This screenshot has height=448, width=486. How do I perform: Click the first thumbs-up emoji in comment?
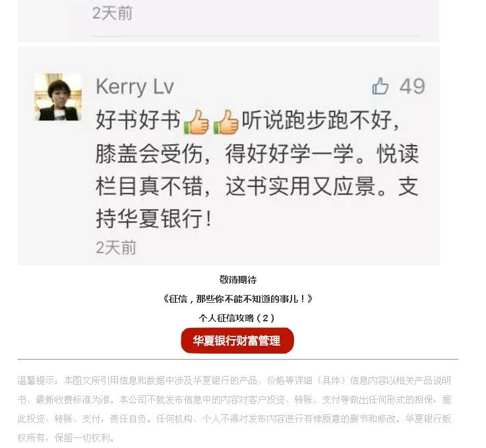tap(197, 122)
